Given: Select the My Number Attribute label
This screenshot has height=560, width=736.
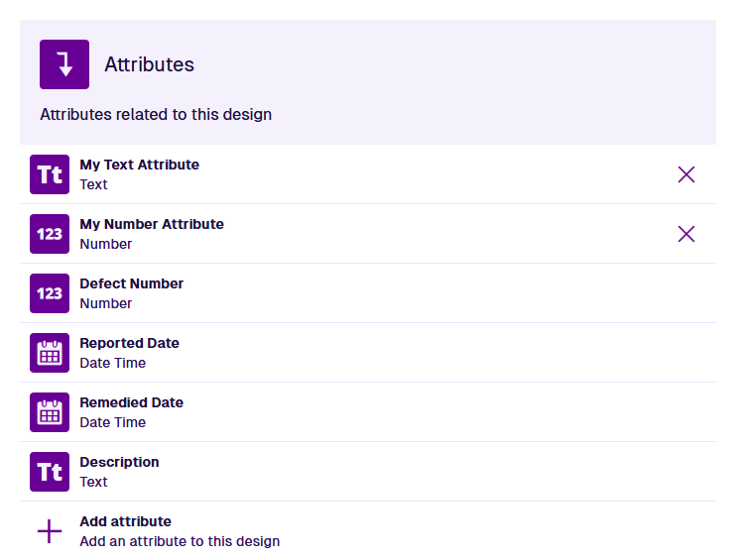Looking at the screenshot, I should (x=152, y=224).
